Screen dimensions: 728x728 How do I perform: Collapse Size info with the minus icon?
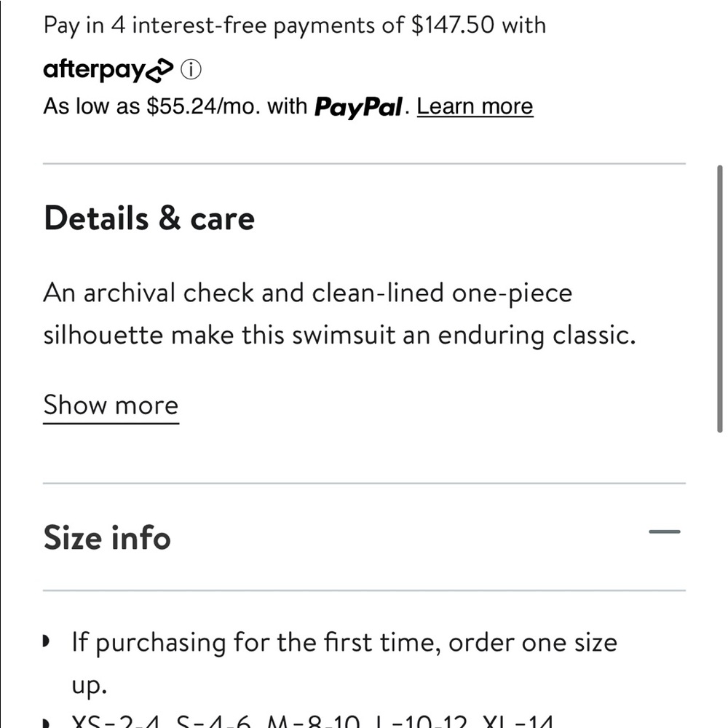[x=664, y=532]
